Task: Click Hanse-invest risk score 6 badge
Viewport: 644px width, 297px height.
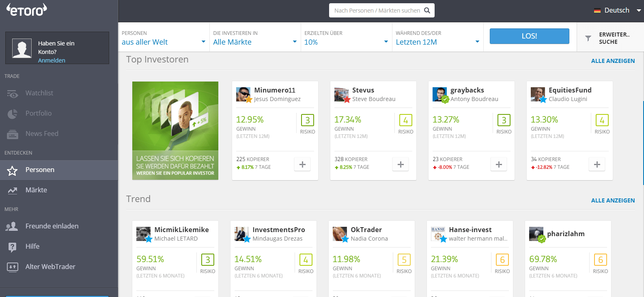Action: click(x=502, y=260)
